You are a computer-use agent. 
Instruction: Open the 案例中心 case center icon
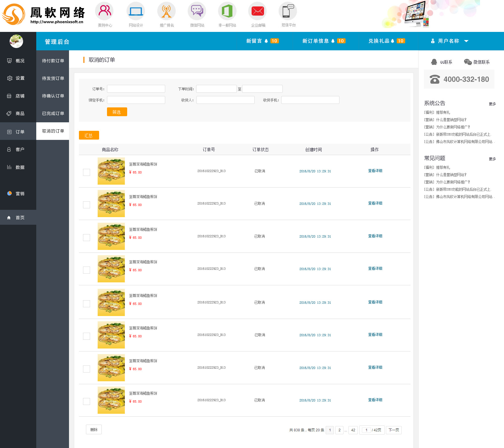pyautogui.click(x=104, y=11)
